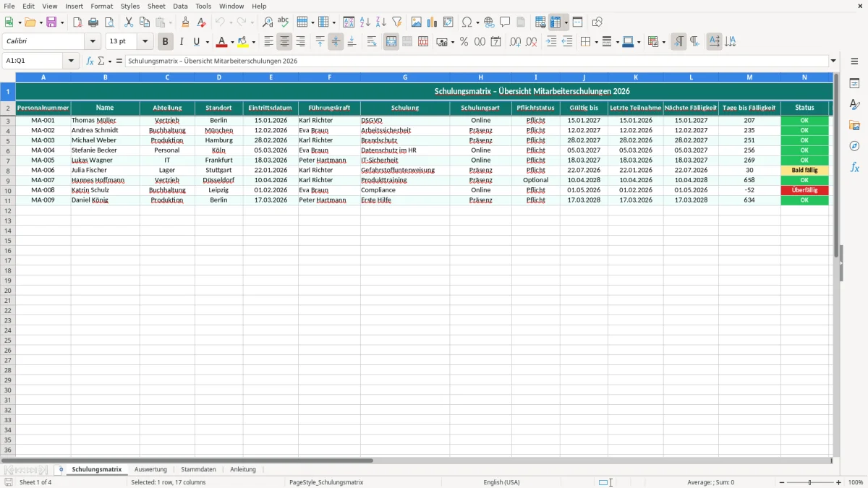Toggle Underline formatting
Screen dimensions: 868x488
click(196, 42)
